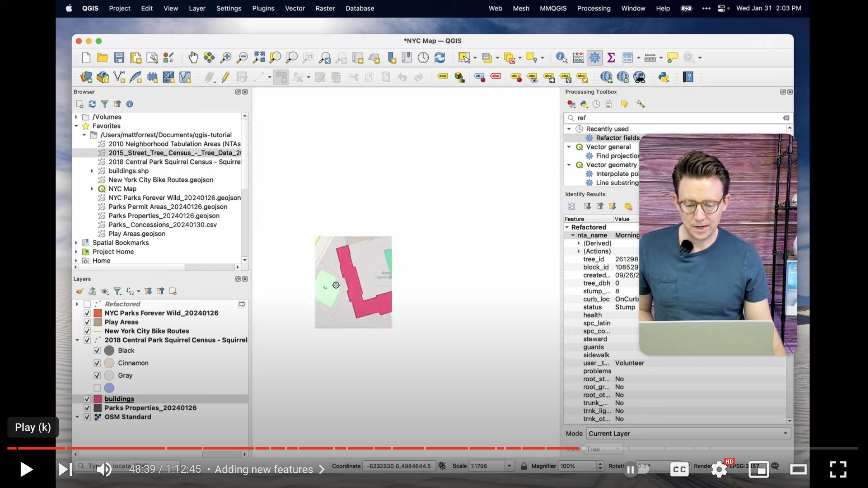Open the Vector menu
Image resolution: width=868 pixels, height=488 pixels.
point(295,8)
